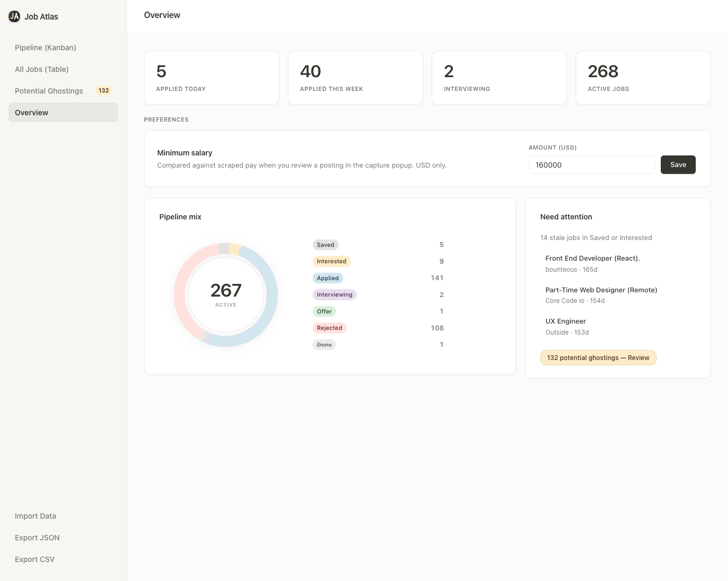Select Overview in sidebar
The width and height of the screenshot is (728, 581).
63,113
